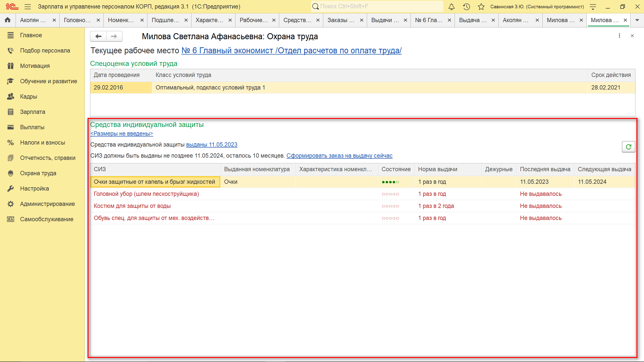Click Сформировать заказ на выдачу сейчас link
The height and width of the screenshot is (362, 644).
[339, 156]
